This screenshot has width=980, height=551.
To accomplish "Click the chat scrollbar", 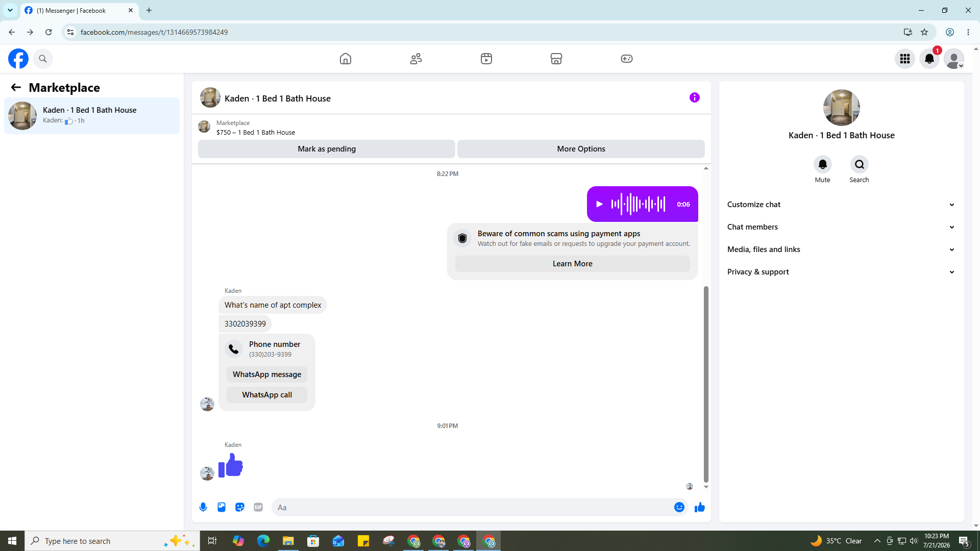I will pyautogui.click(x=706, y=384).
